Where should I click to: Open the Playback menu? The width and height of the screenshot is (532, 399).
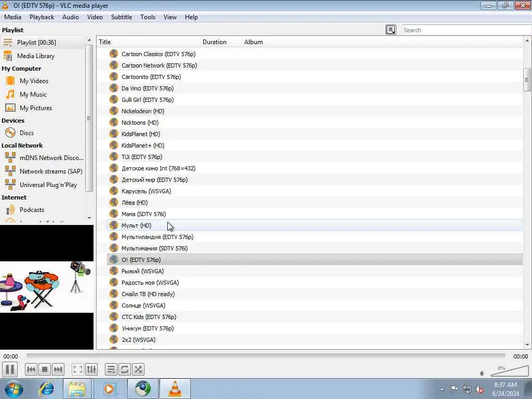click(42, 17)
